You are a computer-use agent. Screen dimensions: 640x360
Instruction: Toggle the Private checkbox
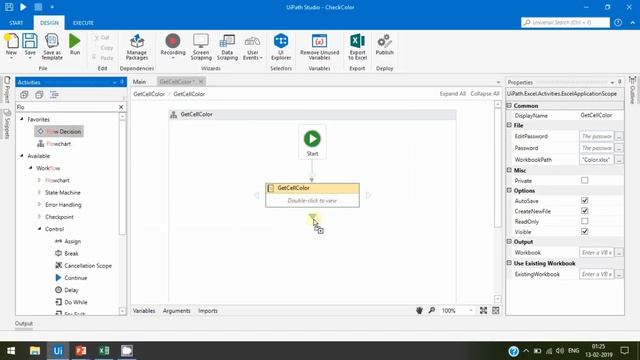pos(584,180)
